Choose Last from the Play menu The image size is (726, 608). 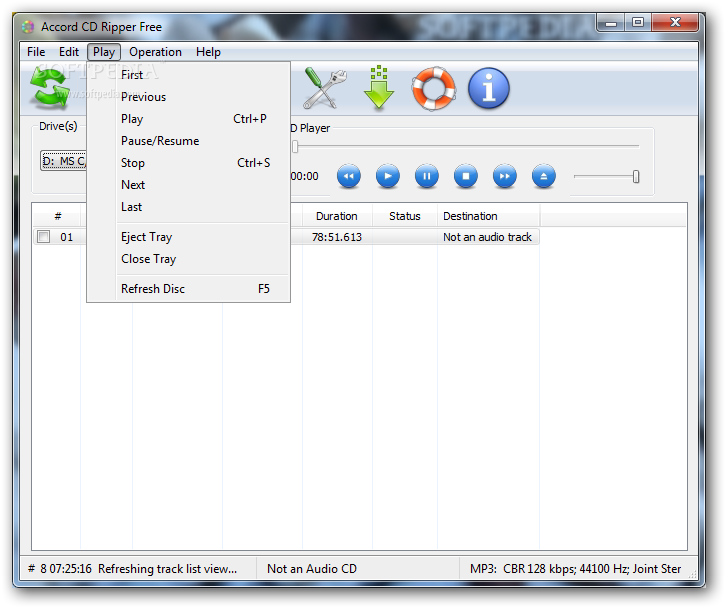[188, 207]
